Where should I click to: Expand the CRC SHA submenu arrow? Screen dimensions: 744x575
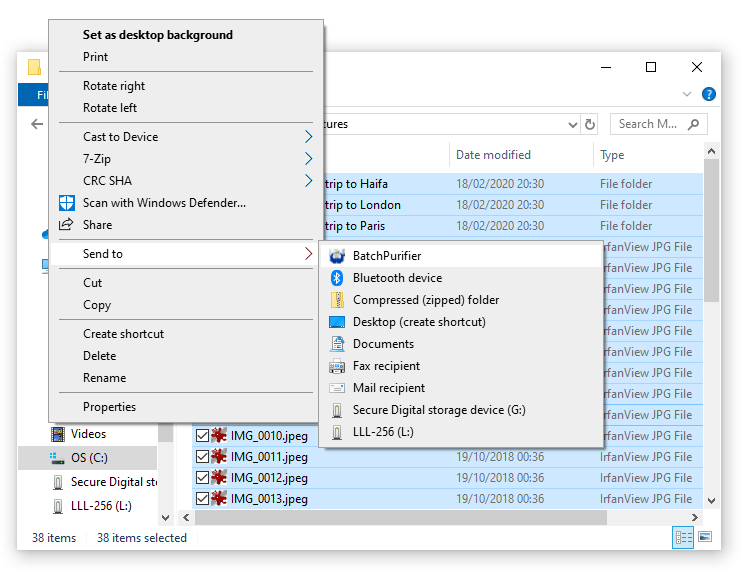point(308,181)
